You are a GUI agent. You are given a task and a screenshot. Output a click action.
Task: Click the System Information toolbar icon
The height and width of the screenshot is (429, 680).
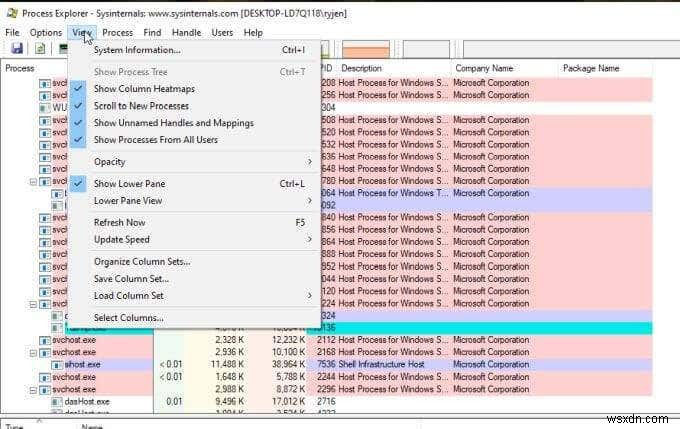coord(63,49)
